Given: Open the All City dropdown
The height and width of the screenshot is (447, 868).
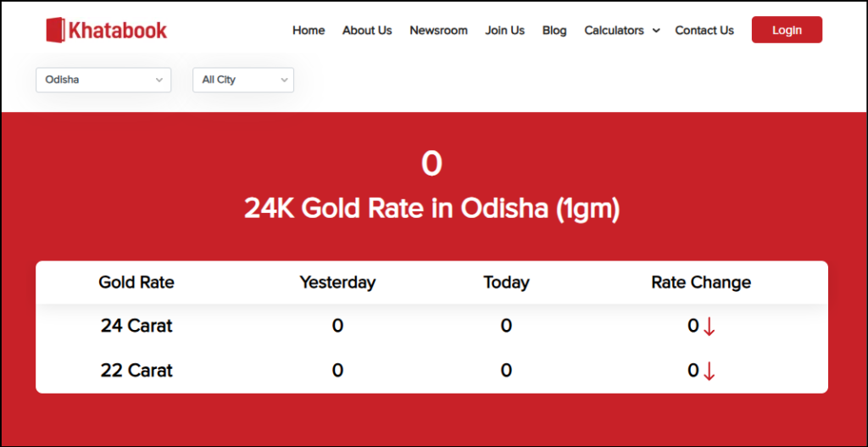Looking at the screenshot, I should point(243,80).
